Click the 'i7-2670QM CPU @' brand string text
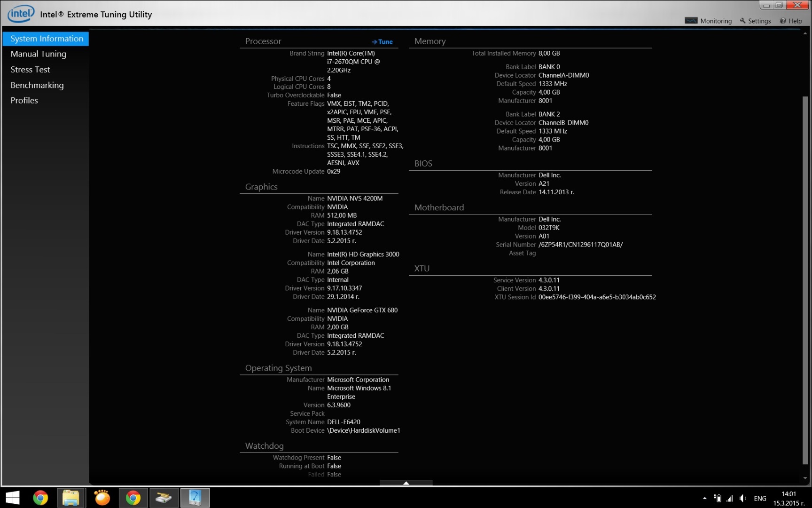Image resolution: width=812 pixels, height=508 pixels. pos(353,62)
